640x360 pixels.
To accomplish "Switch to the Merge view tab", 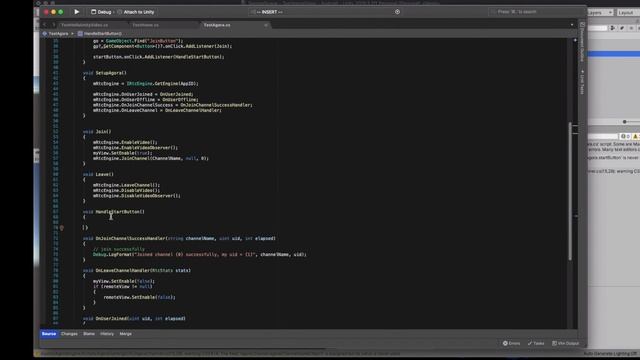I will coord(125,333).
